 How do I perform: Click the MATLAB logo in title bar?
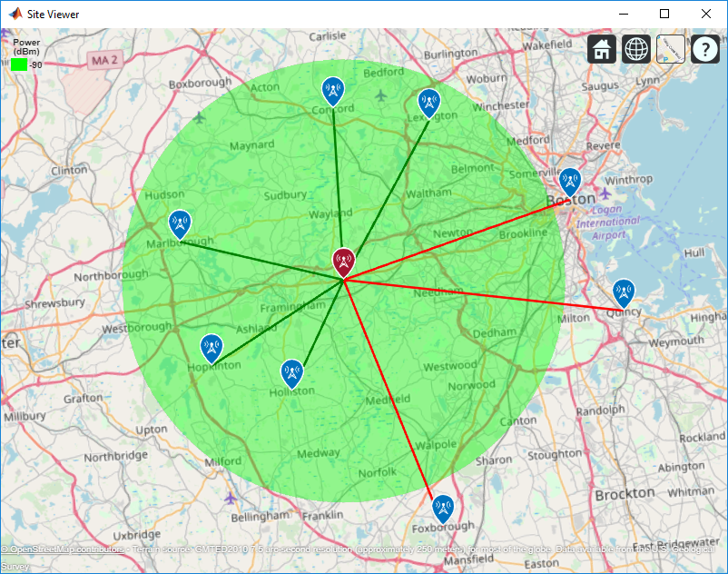(15, 14)
